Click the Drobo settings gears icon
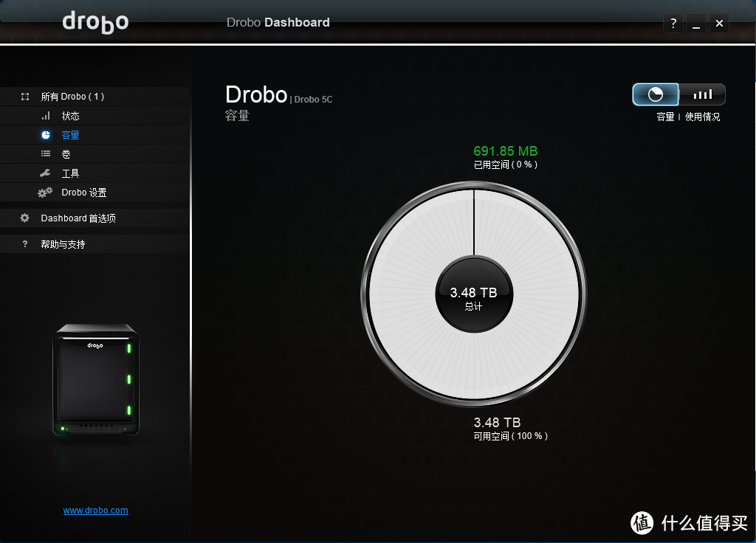Screen dimensions: 756x543 (x=45, y=193)
